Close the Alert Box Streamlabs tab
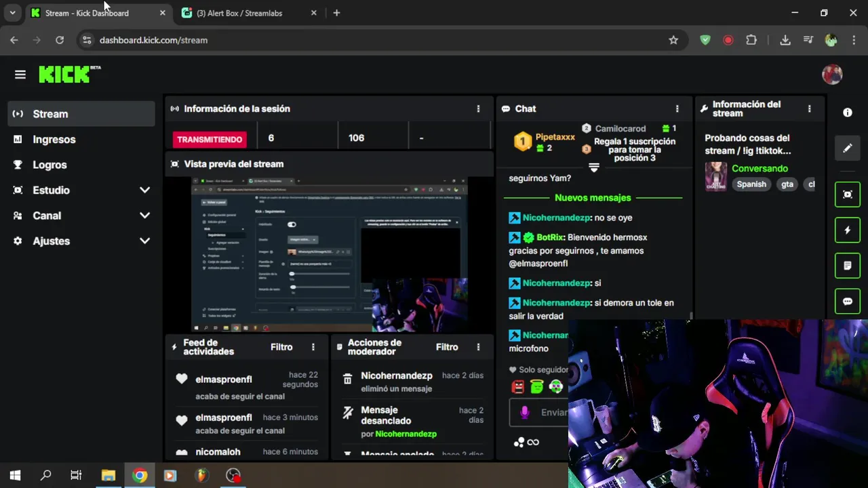868x488 pixels. tap(313, 13)
